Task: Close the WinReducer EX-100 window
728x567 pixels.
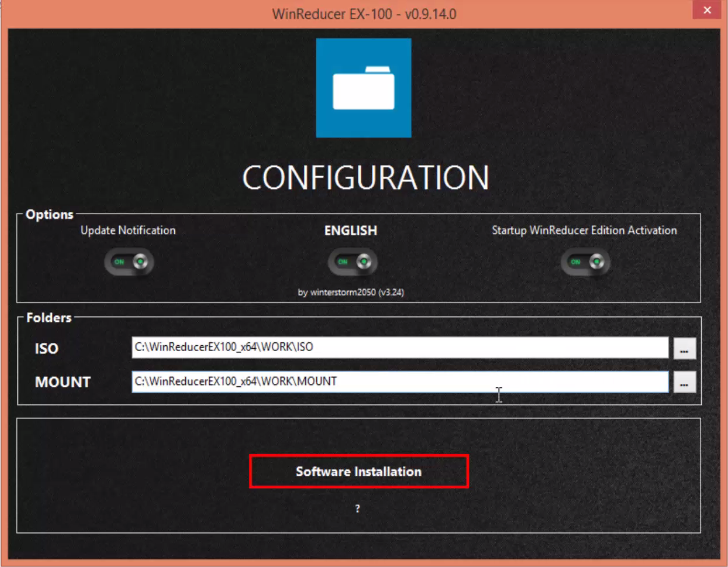Action: click(707, 10)
